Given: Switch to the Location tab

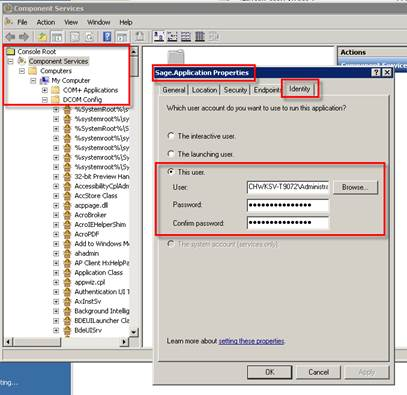Looking at the screenshot, I should pos(204,90).
